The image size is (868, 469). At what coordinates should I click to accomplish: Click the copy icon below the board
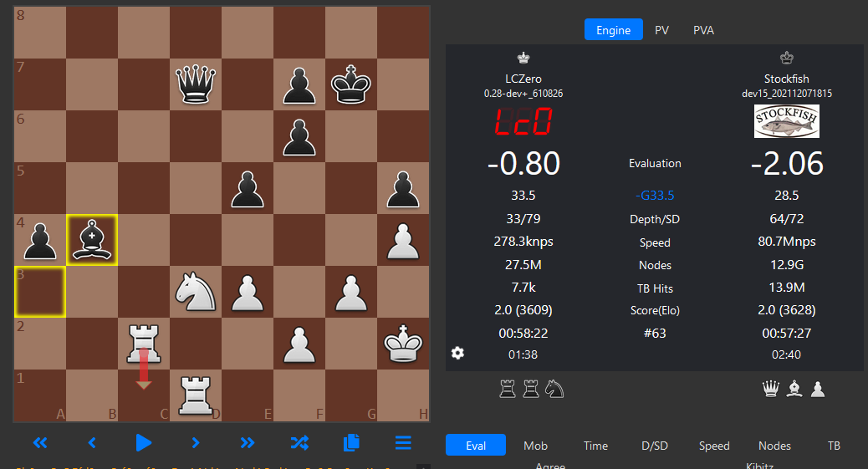[x=351, y=443]
